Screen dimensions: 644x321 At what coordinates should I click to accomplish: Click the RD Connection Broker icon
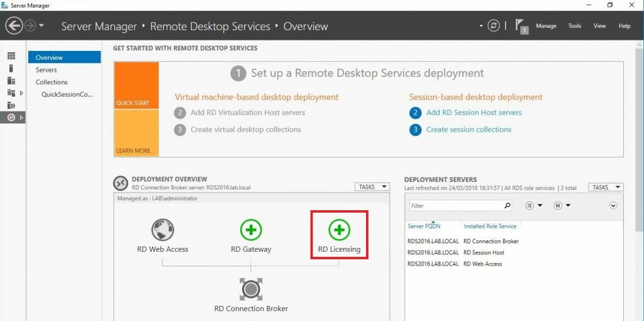251,290
